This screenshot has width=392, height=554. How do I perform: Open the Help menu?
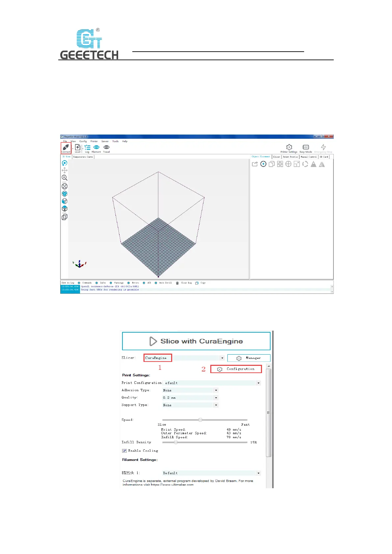coord(125,141)
